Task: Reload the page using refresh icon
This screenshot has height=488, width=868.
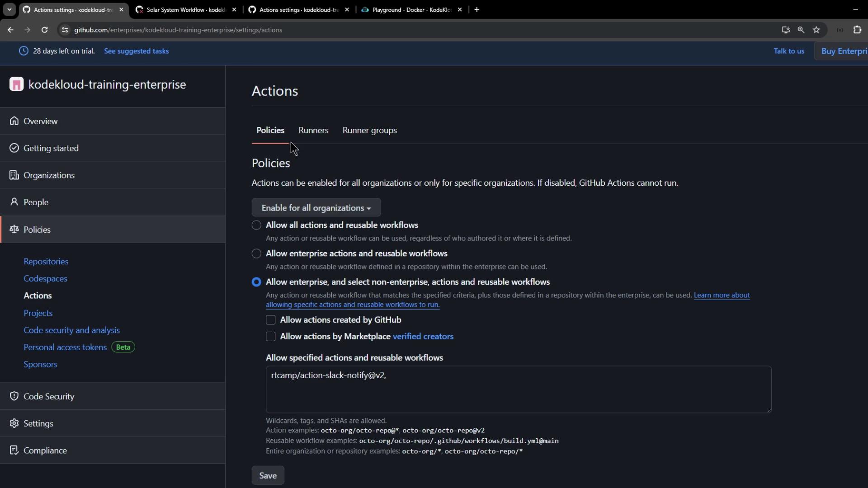Action: 44,30
